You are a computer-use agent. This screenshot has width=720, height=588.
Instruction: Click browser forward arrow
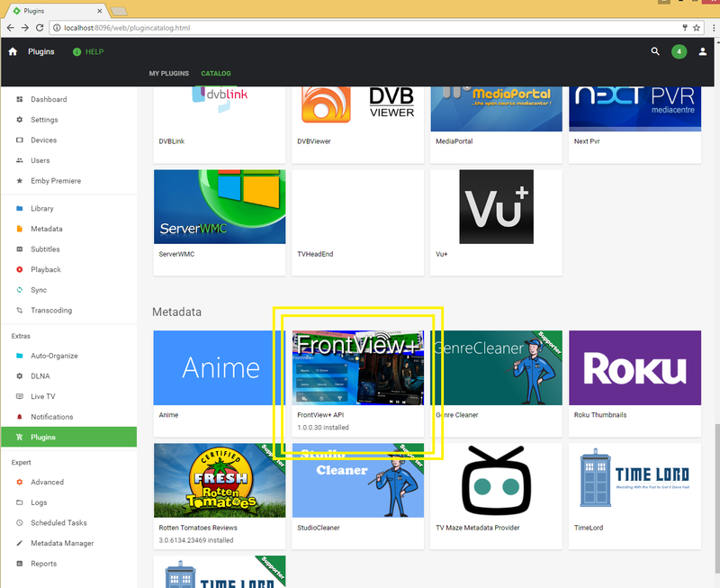pyautogui.click(x=25, y=28)
